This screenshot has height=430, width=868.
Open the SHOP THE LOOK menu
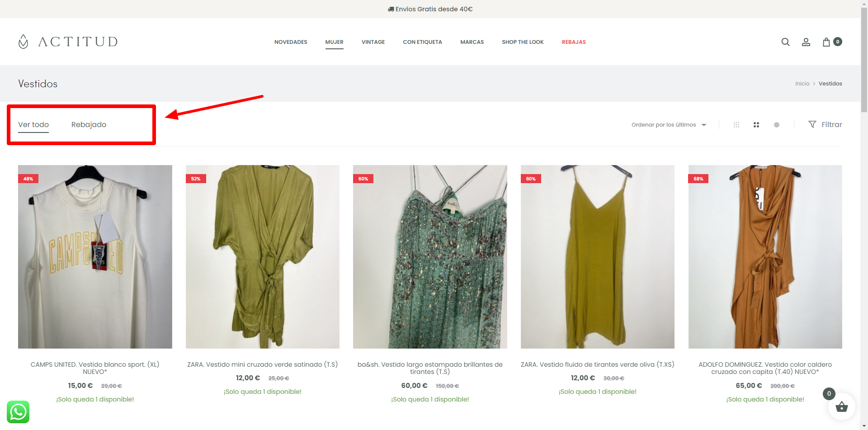[523, 42]
